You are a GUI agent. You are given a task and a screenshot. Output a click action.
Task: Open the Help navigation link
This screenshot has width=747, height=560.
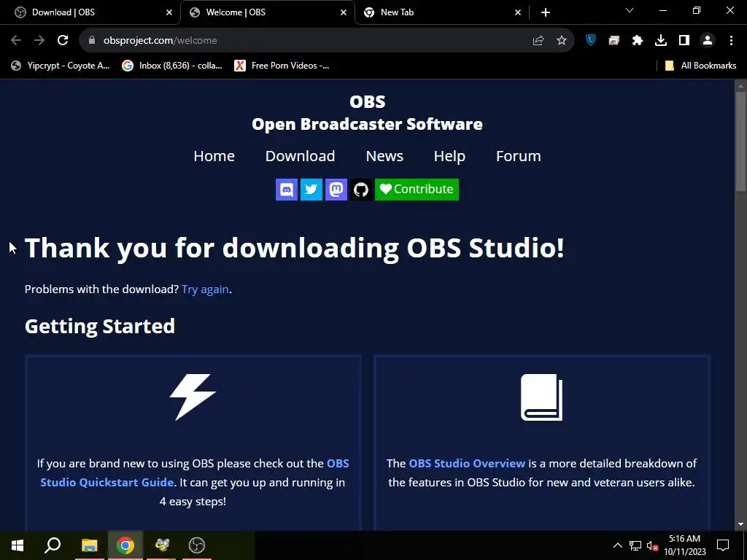pyautogui.click(x=449, y=156)
